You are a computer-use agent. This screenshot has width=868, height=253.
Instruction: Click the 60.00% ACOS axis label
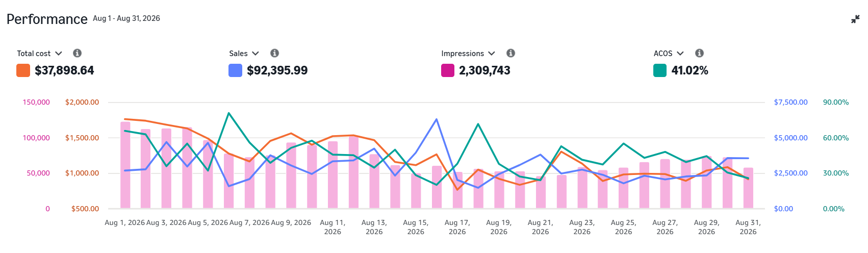[836, 138]
